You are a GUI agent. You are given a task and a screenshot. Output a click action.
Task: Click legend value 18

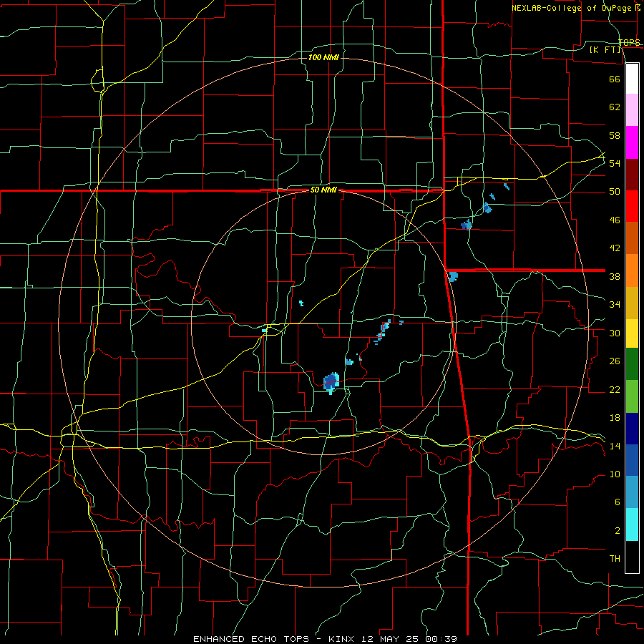[x=615, y=418]
